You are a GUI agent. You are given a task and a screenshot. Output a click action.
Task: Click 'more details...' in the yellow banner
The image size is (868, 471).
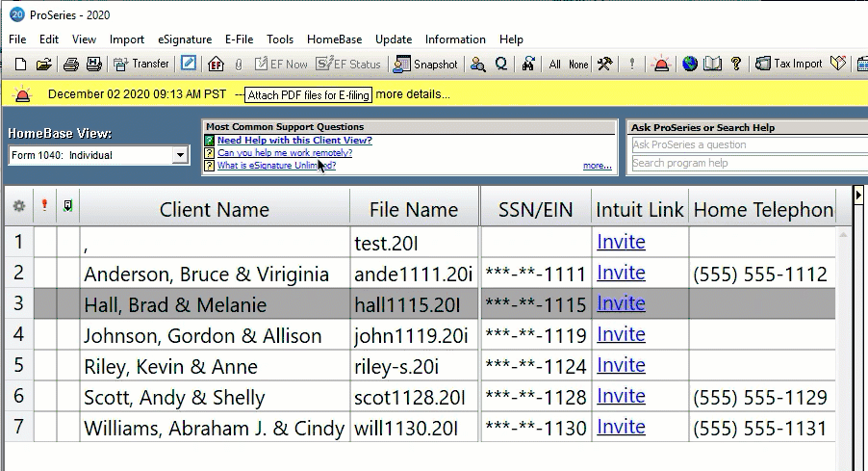[413, 94]
